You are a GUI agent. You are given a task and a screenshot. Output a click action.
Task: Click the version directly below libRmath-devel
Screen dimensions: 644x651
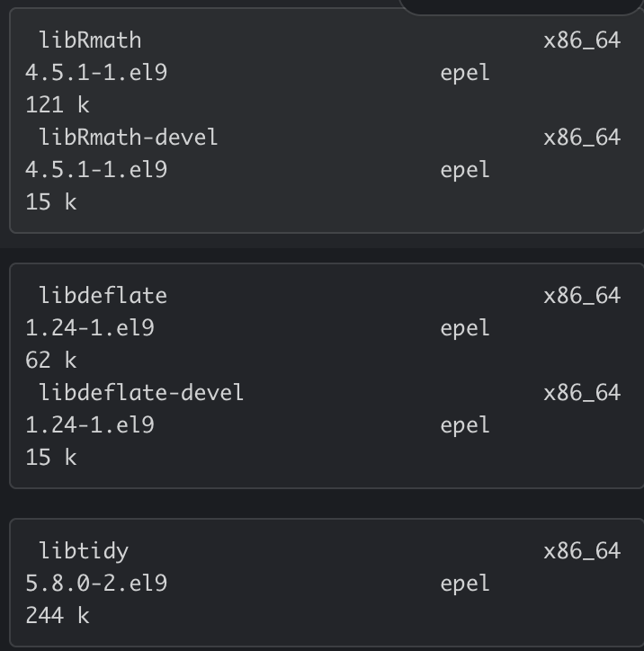point(96,170)
